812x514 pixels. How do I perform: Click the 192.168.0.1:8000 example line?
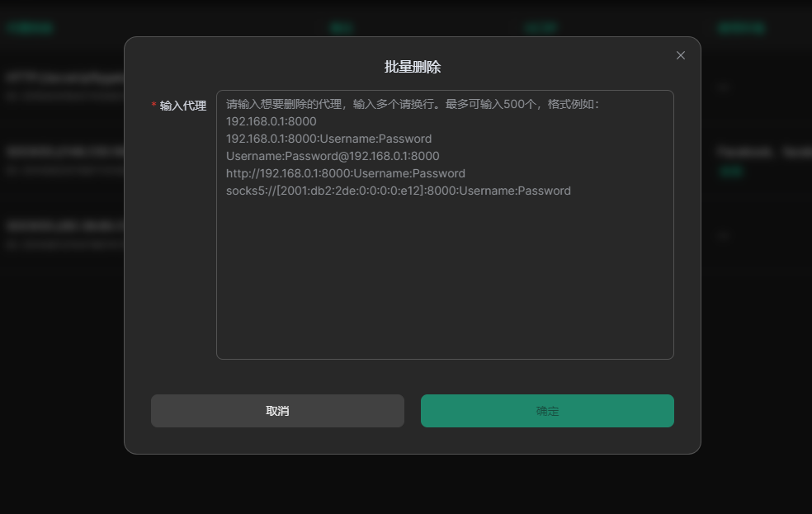(x=271, y=121)
